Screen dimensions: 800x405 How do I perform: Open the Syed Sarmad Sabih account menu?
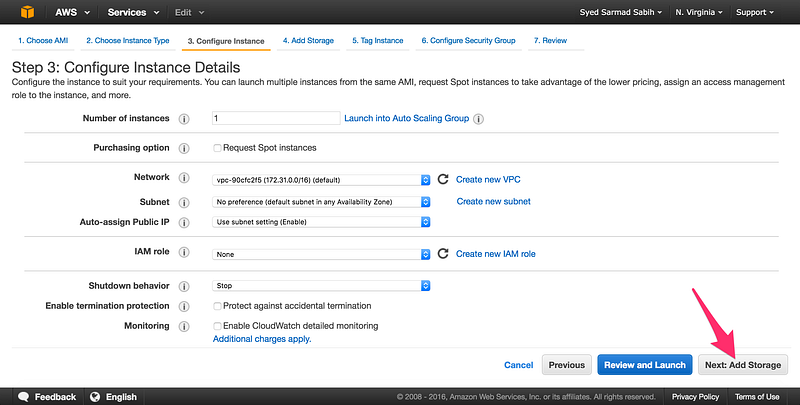tap(620, 12)
